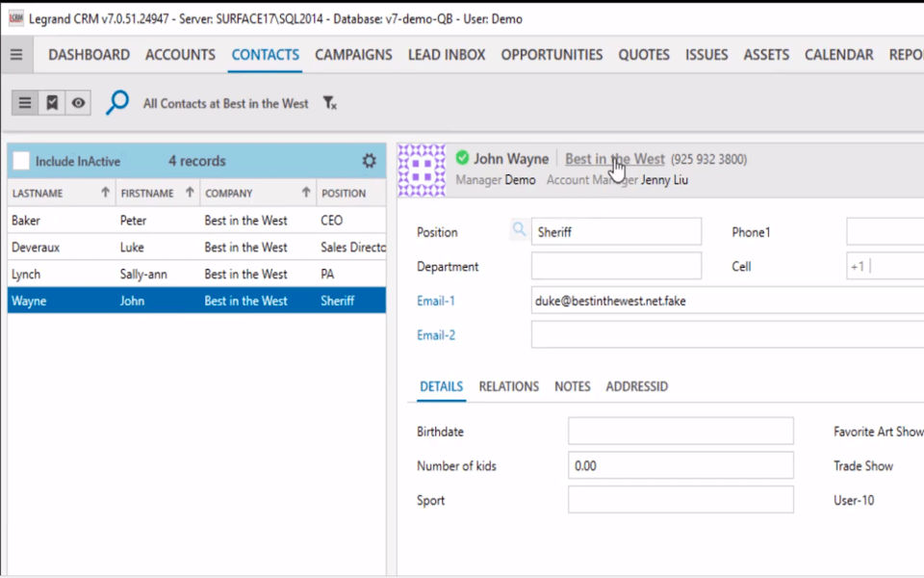
Task: Click the Position lookup magnifier icon
Action: pos(519,229)
